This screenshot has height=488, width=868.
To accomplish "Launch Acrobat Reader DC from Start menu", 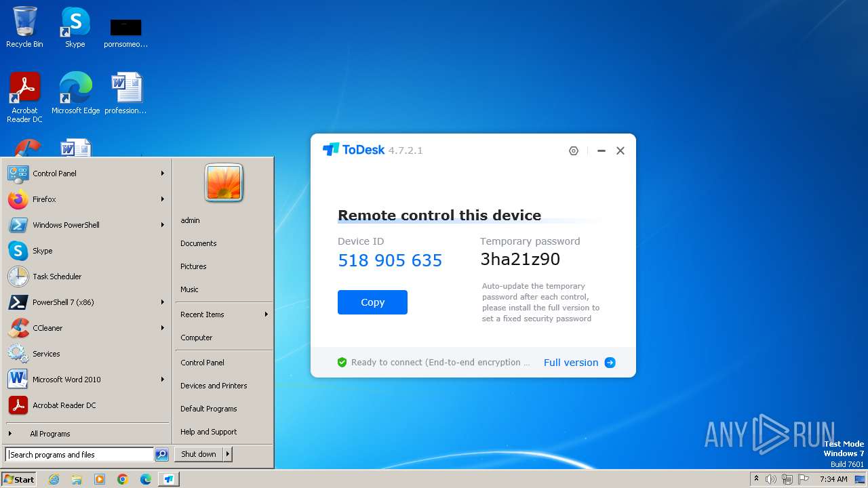I will click(x=86, y=405).
